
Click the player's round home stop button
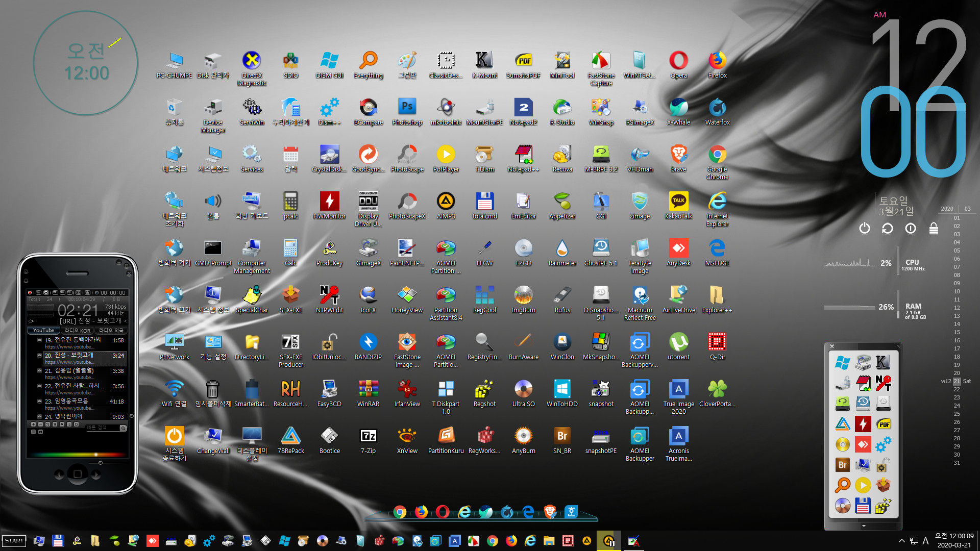(x=78, y=474)
